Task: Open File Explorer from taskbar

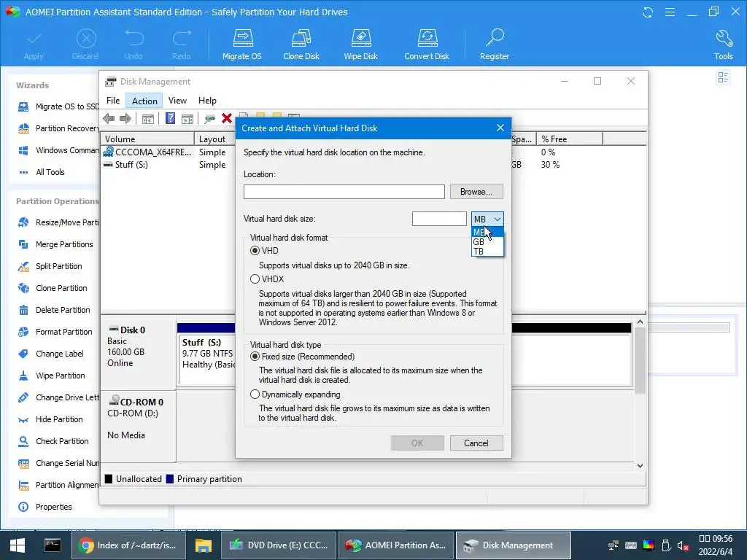Action: (x=203, y=545)
